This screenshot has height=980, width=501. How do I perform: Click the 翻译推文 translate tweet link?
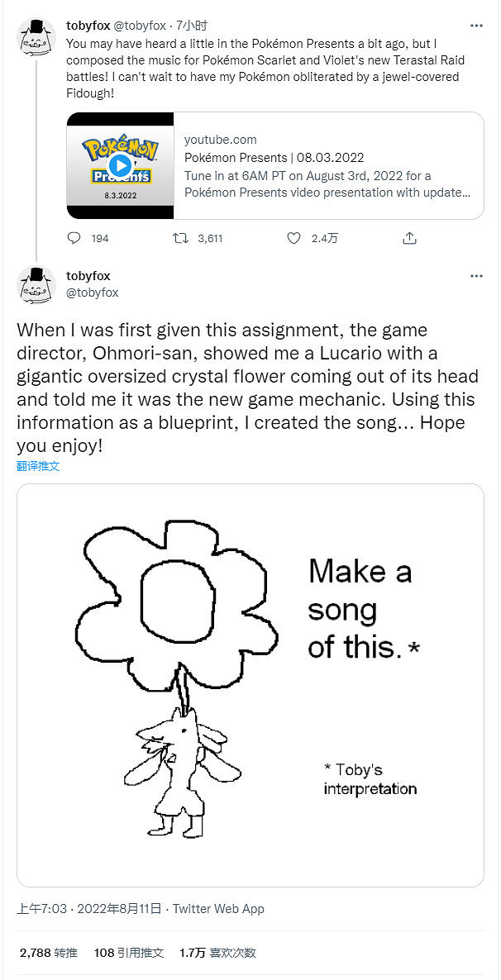point(38,466)
